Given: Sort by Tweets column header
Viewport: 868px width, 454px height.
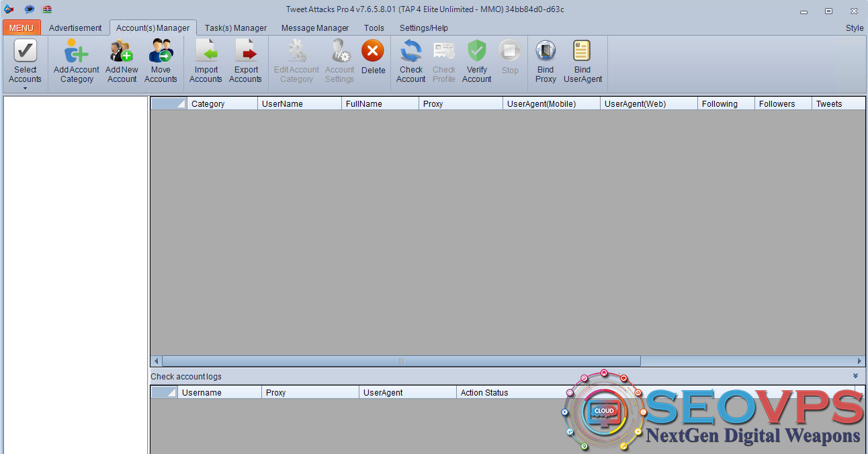Looking at the screenshot, I should pos(838,103).
